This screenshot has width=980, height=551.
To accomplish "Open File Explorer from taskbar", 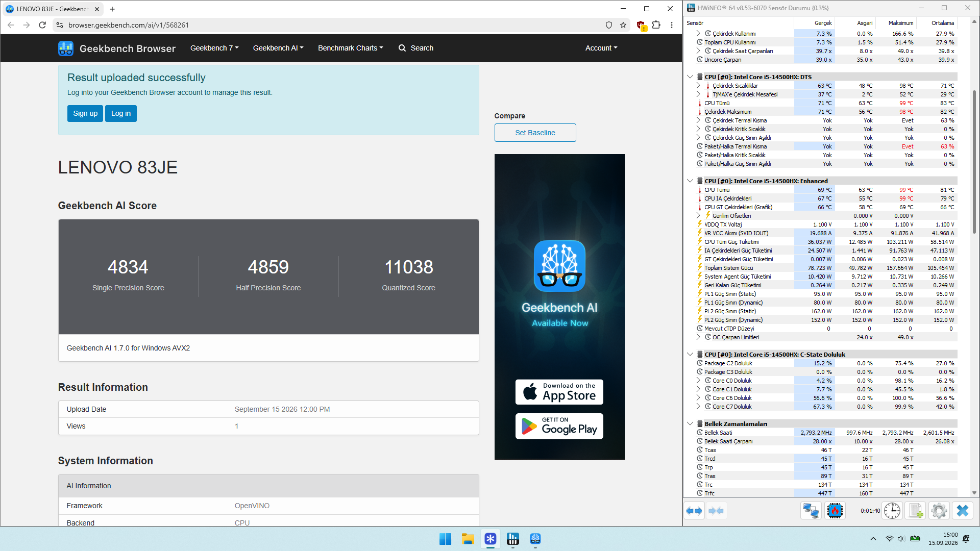I will coord(468,539).
